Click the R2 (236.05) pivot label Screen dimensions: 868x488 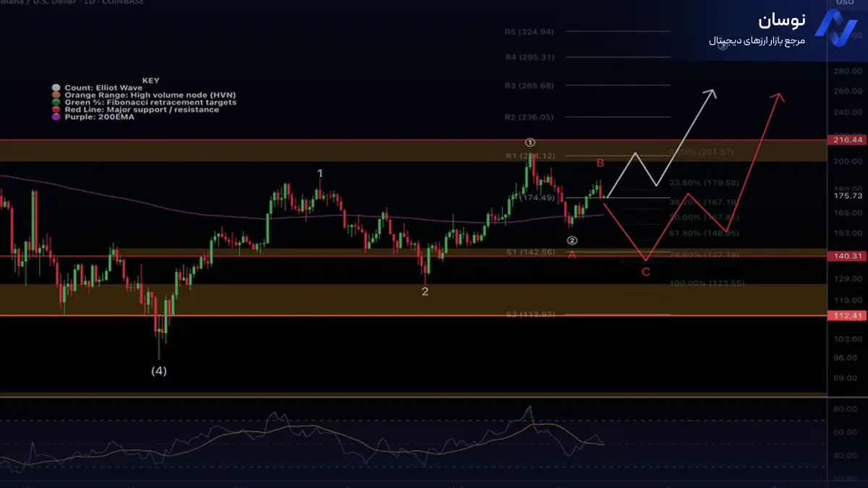[x=529, y=116]
